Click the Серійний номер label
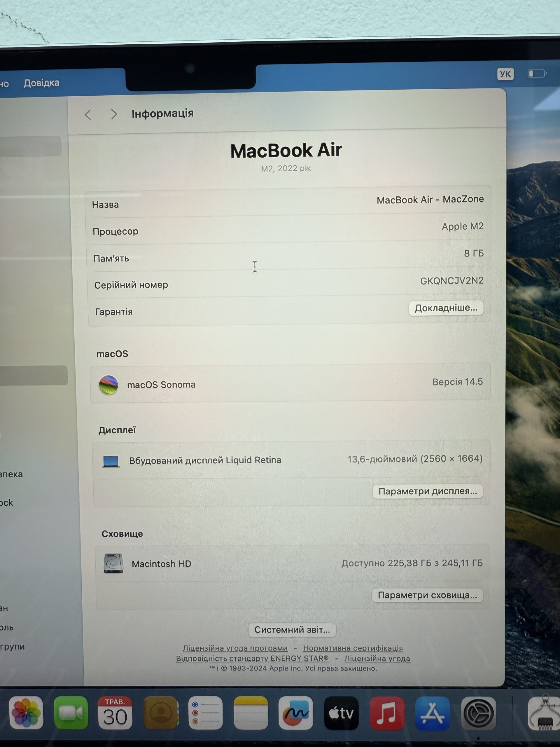 tap(131, 285)
